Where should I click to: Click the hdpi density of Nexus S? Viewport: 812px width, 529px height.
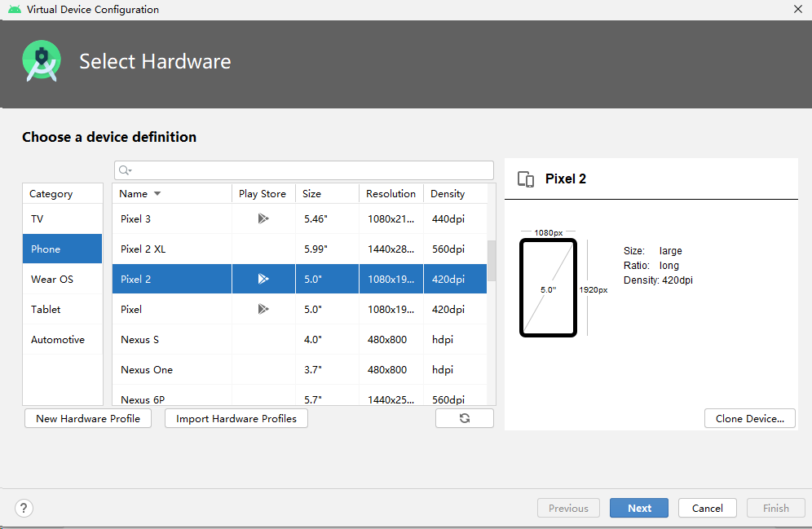[455, 340]
